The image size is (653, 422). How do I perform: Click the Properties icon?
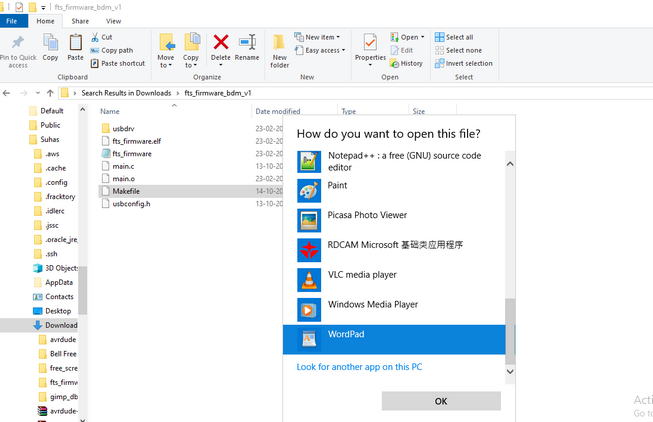click(x=370, y=42)
